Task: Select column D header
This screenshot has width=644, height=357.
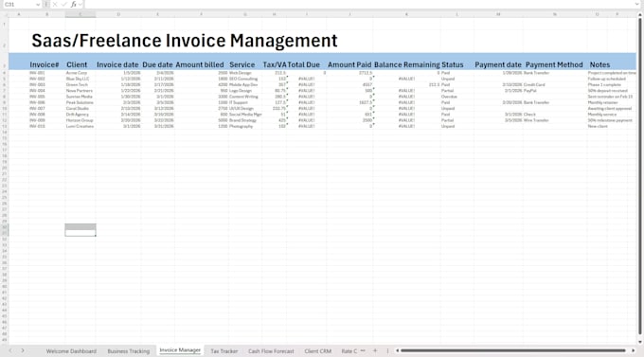Action: (x=118, y=14)
